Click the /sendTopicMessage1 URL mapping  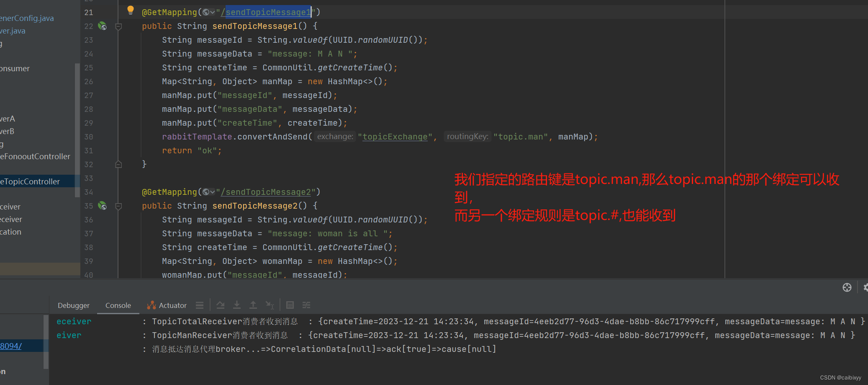tap(266, 12)
